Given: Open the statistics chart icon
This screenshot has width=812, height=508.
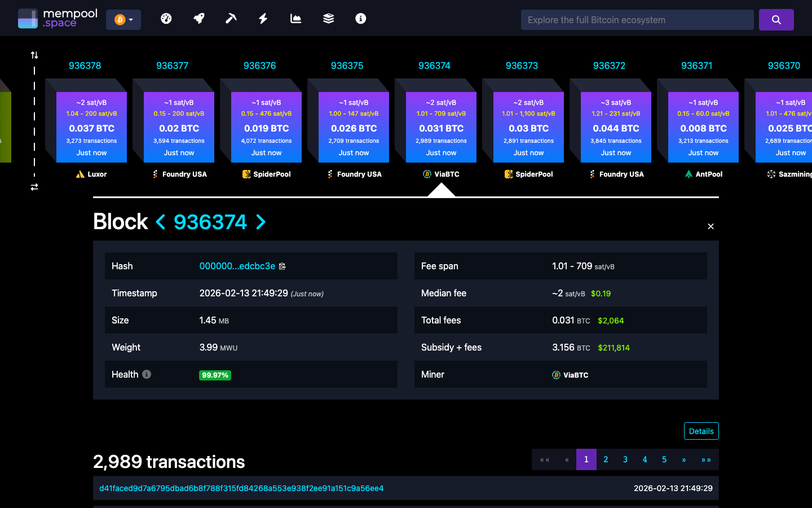Looking at the screenshot, I should pos(295,18).
